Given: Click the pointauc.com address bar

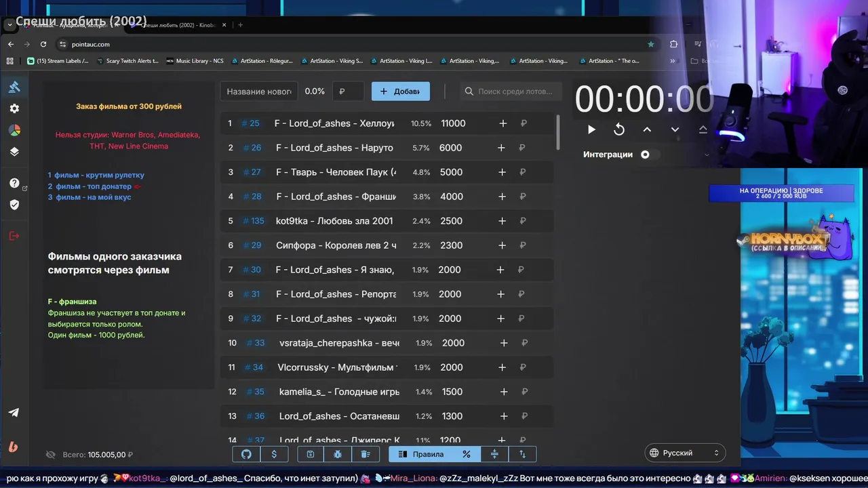Looking at the screenshot, I should pos(356,44).
